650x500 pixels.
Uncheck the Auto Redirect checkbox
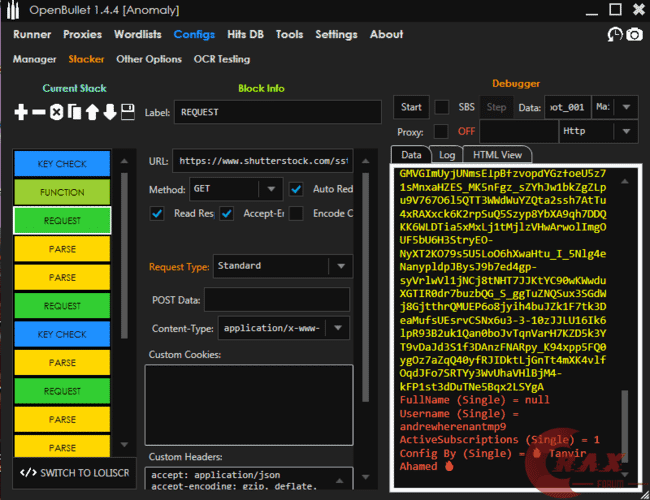[297, 189]
